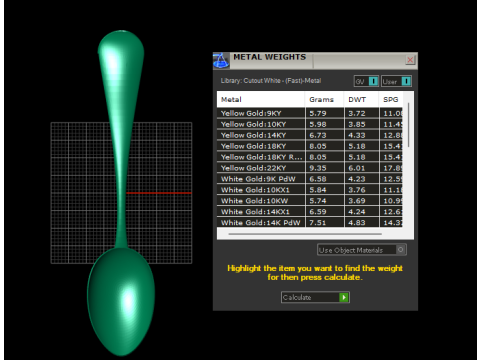Select the Yellow Gold:10KY row

(x=310, y=124)
